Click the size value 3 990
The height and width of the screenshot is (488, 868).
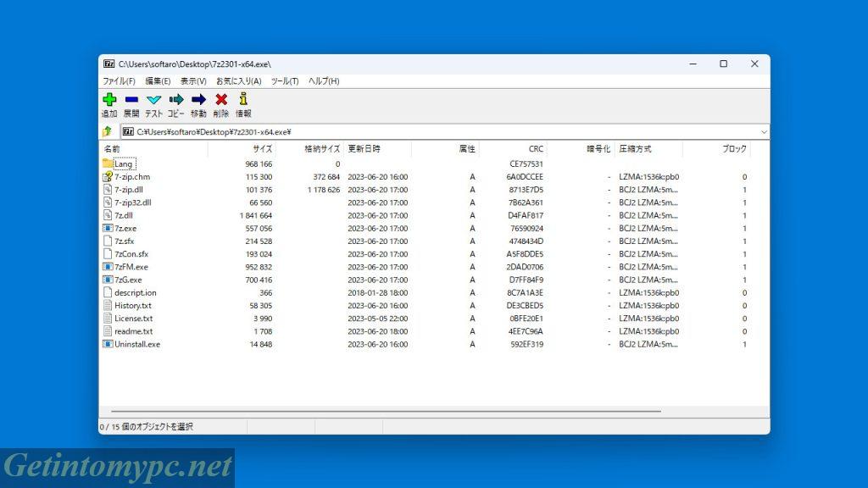click(x=263, y=319)
